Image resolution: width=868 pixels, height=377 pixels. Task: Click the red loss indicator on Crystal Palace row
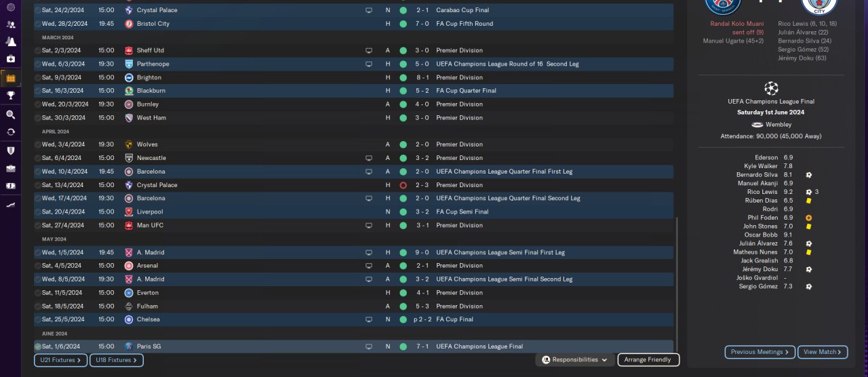point(403,185)
